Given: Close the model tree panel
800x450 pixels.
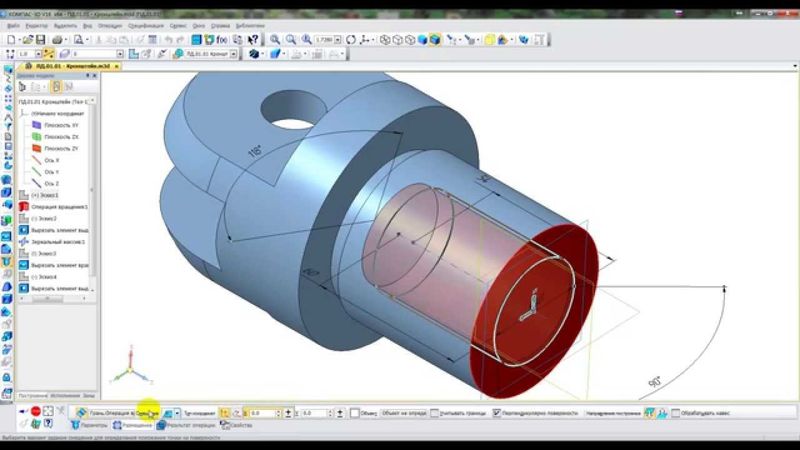Looking at the screenshot, I should point(94,76).
